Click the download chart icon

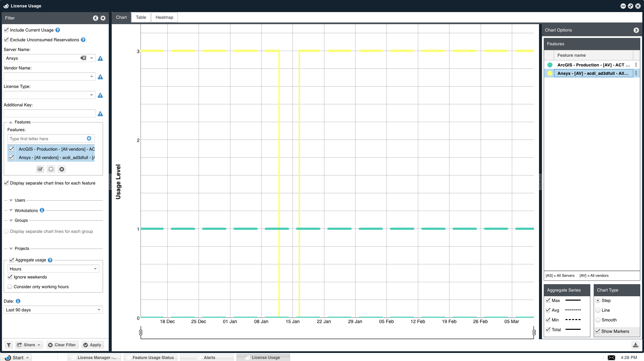(x=635, y=345)
